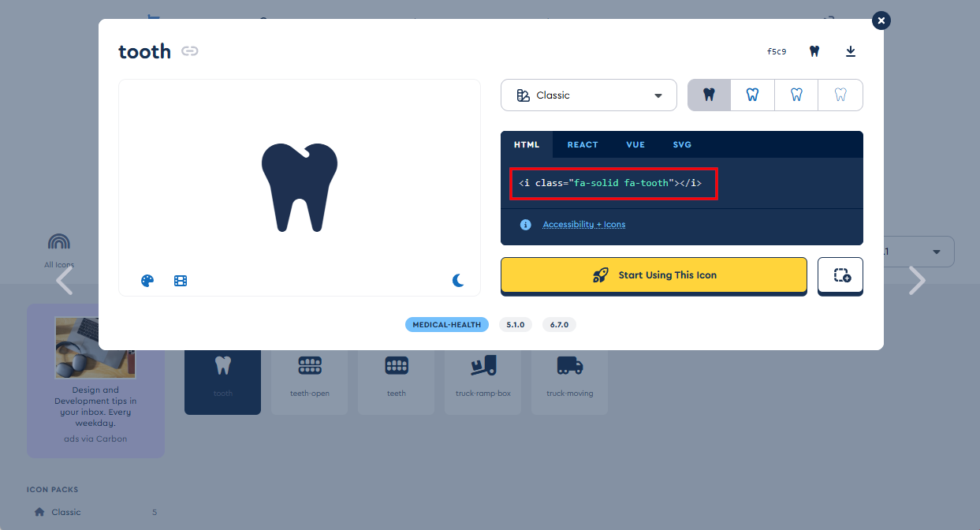Close the tooth icon modal
980x530 pixels.
pyautogui.click(x=881, y=21)
